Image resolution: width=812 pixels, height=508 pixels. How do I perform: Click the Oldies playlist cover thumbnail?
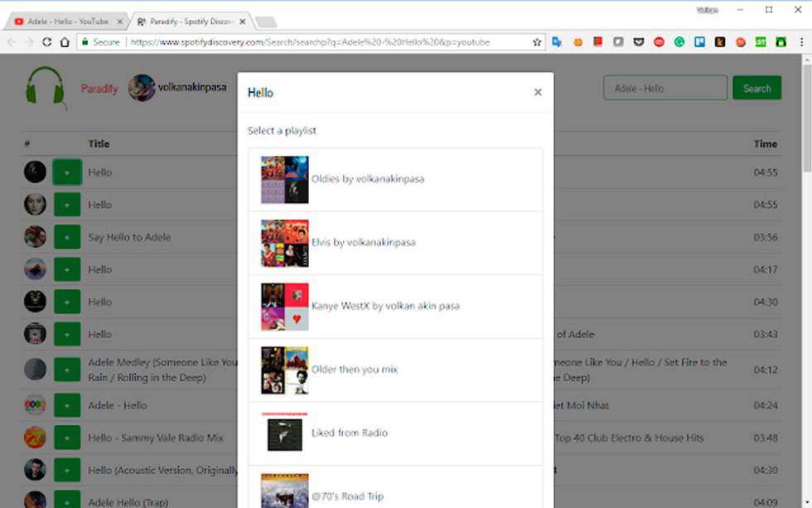click(284, 180)
